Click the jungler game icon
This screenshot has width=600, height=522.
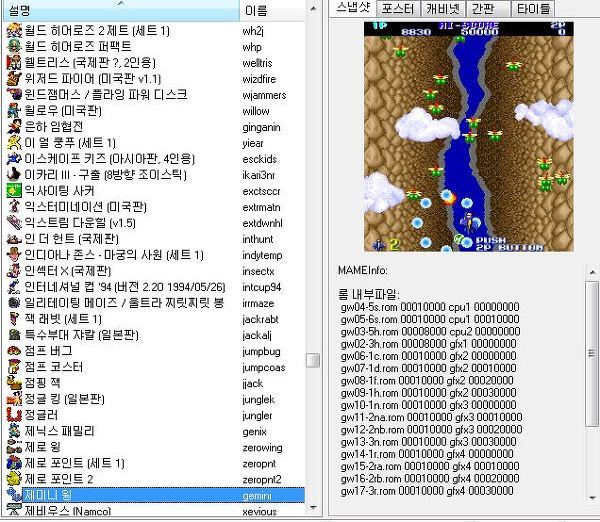[x=14, y=415]
